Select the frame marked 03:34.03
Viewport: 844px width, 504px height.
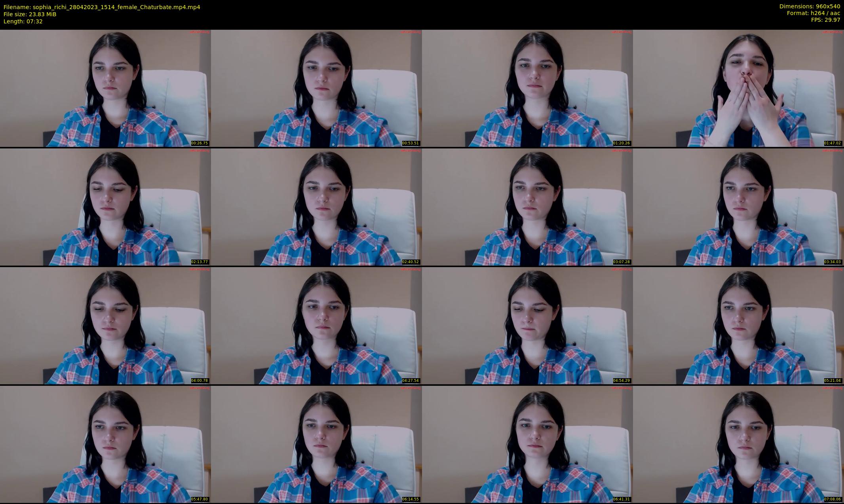click(738, 207)
